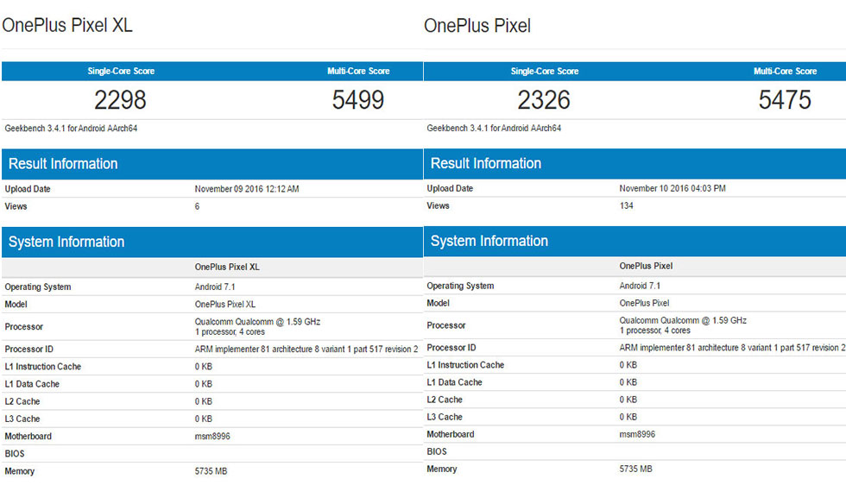Click Multi-Core Score header in OnePlus Pixel panel
846x504 pixels.
785,71
